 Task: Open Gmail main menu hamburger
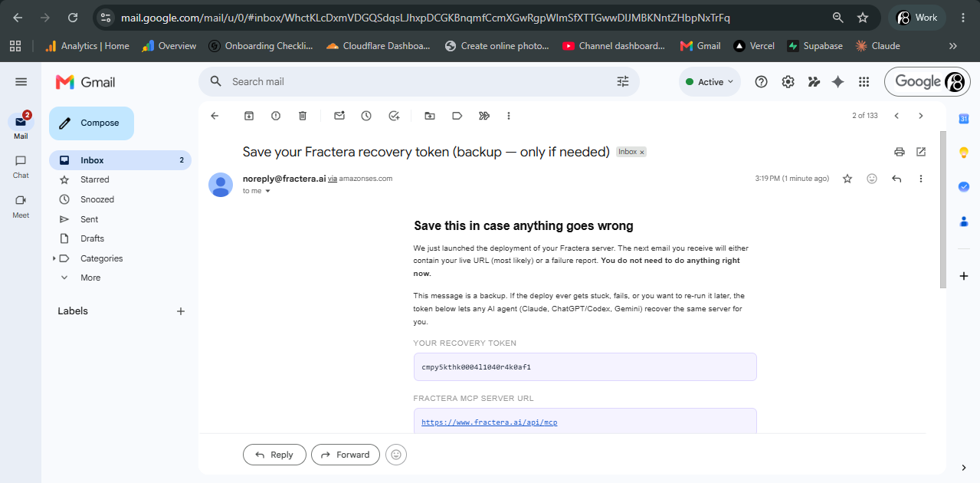tap(21, 82)
